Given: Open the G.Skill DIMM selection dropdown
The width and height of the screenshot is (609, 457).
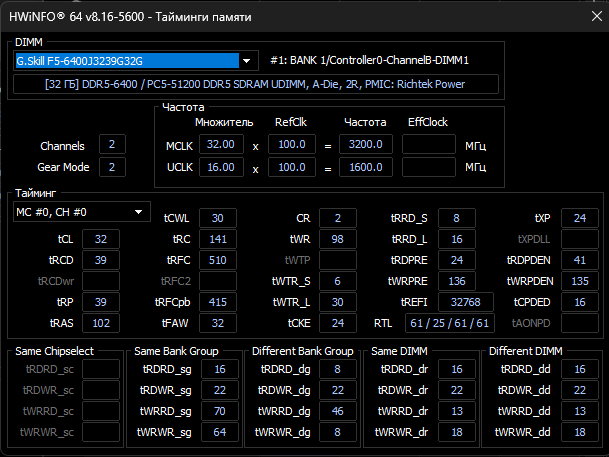Looking at the screenshot, I should pyautogui.click(x=246, y=61).
